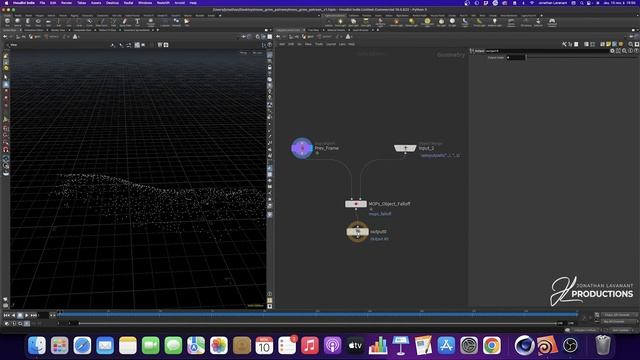Click the Key All Channels button
Screen dimensions: 640x360
(619, 321)
